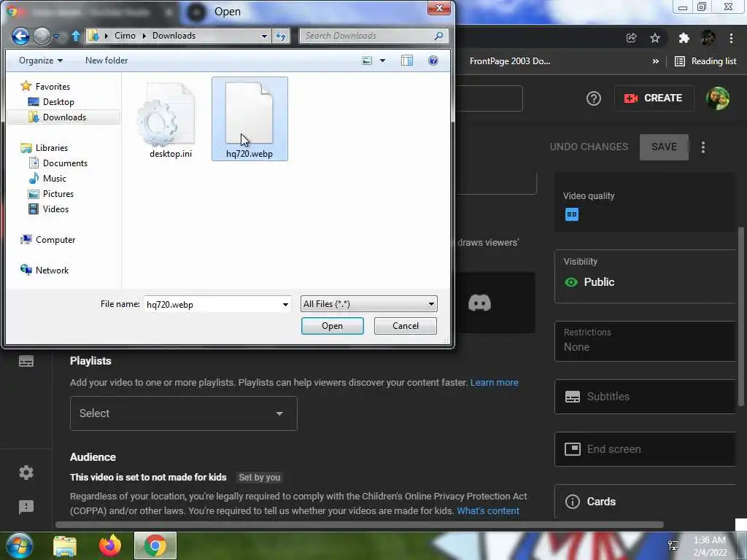Expand the address bar path dropdown
Screen dimensions: 747x560
pos(264,36)
